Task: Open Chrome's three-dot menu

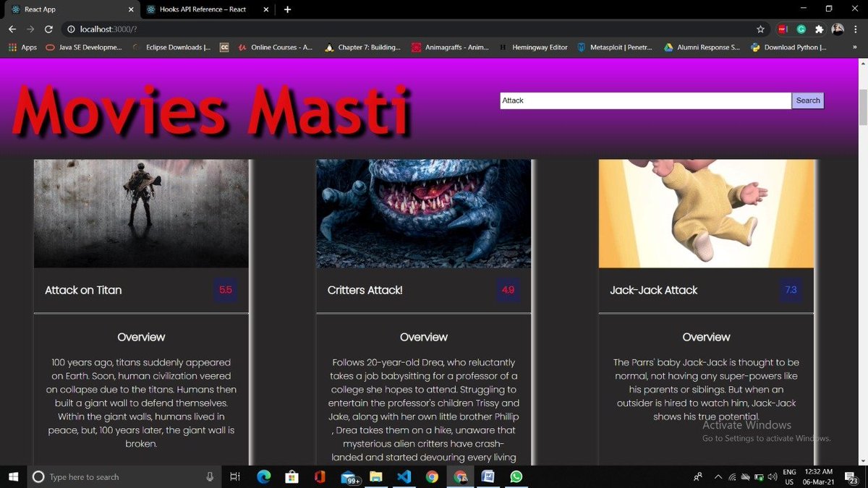Action: (855, 29)
